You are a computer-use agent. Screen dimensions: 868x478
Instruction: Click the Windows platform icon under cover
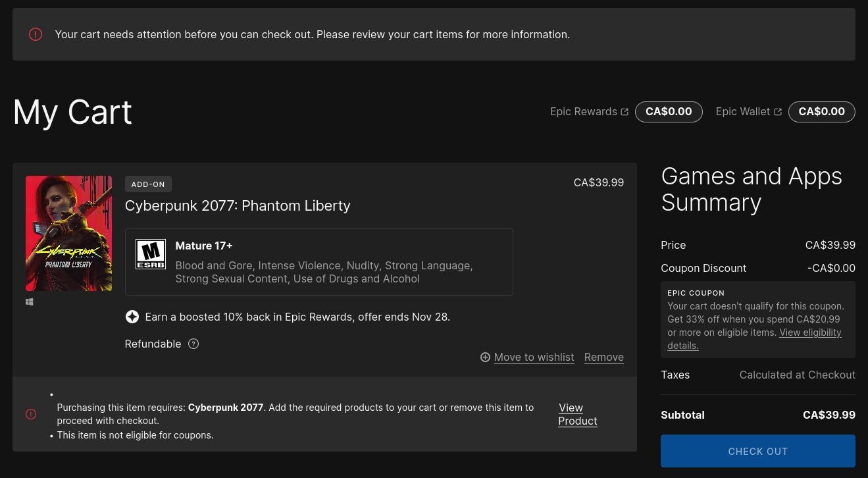(x=30, y=302)
